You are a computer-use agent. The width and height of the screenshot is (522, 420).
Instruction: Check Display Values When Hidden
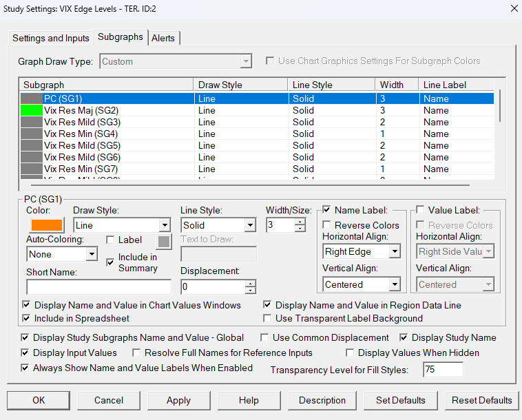pyautogui.click(x=350, y=353)
